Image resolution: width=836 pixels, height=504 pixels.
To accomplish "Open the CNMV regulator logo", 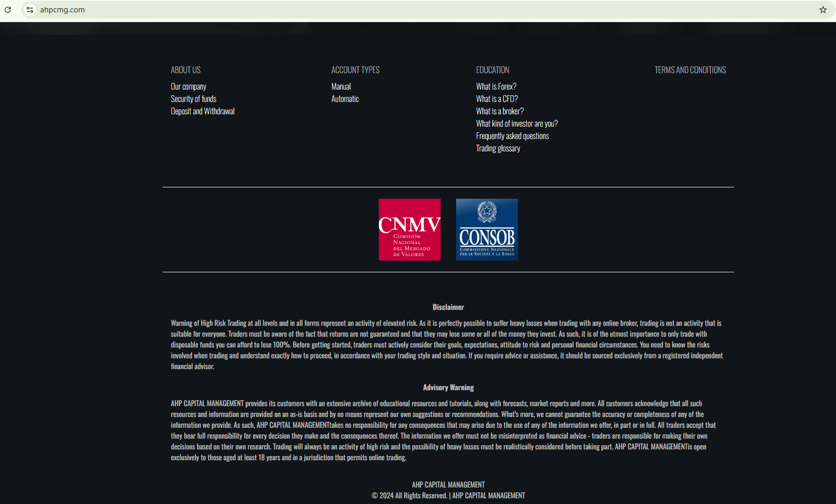I will point(410,230).
